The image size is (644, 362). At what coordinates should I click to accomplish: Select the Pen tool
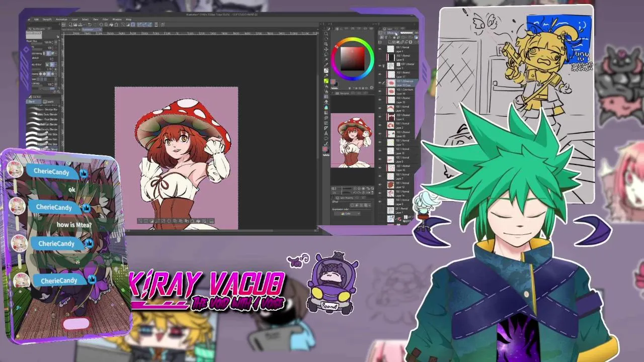tap(326, 70)
